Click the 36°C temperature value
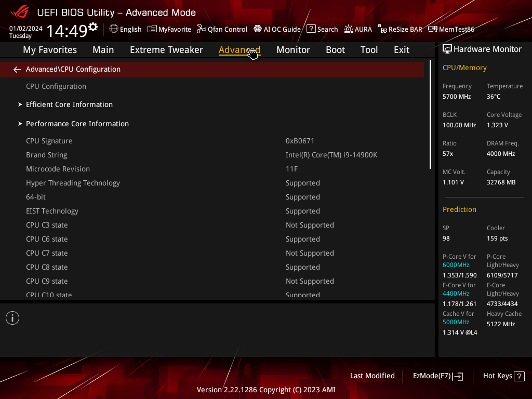The height and width of the screenshot is (399, 532). (494, 97)
